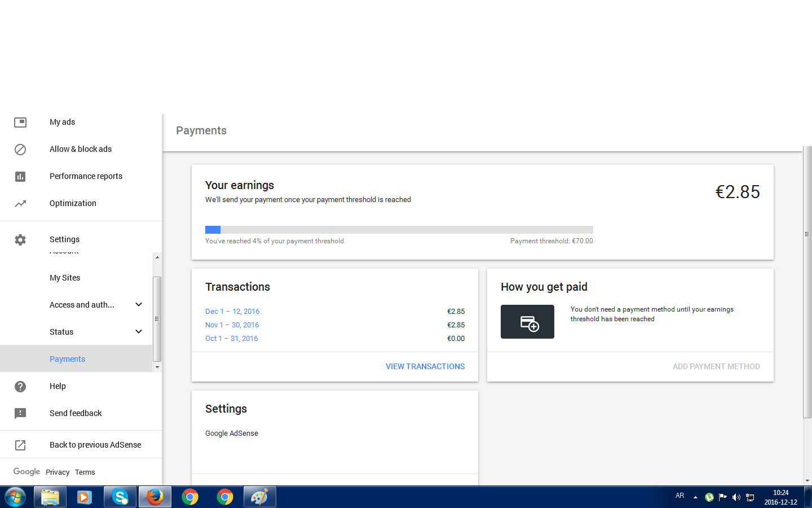Click the green tray application icon
This screenshot has height=508, width=812.
[x=709, y=497]
